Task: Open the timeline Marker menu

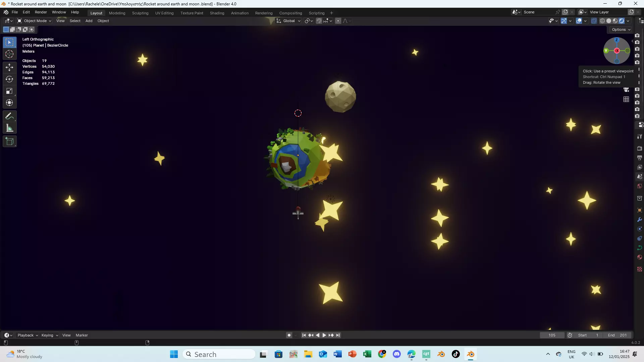Action: tap(82, 335)
